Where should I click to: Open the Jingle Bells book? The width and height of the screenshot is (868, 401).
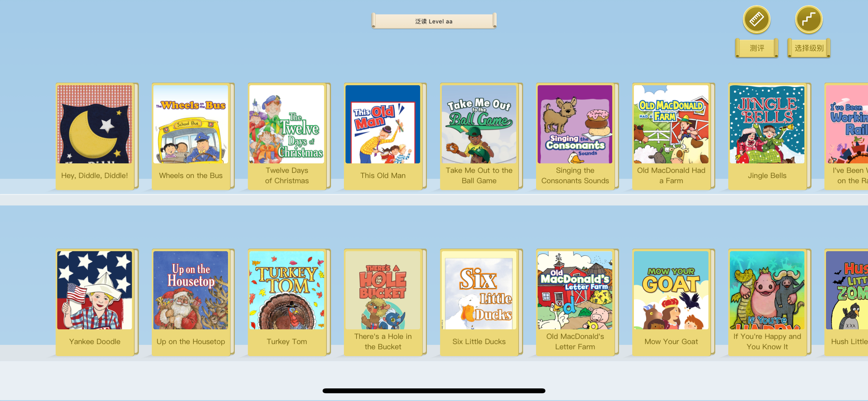tap(767, 136)
